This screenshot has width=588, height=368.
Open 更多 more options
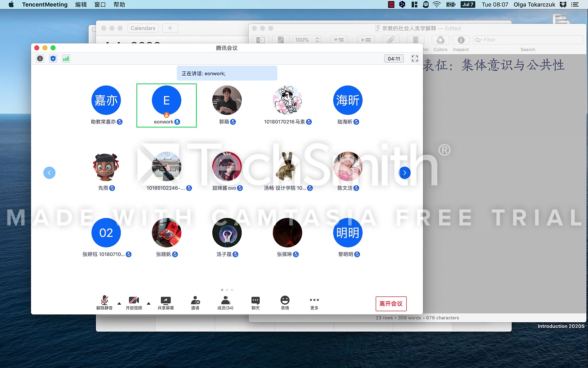(314, 303)
